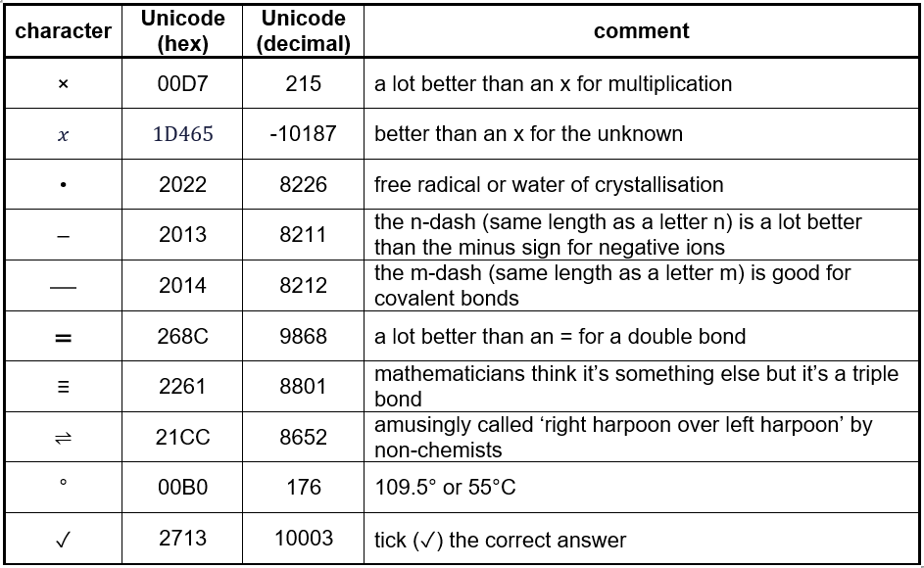
Task: Click the n-dash character symbol
Action: pyautogui.click(x=64, y=237)
